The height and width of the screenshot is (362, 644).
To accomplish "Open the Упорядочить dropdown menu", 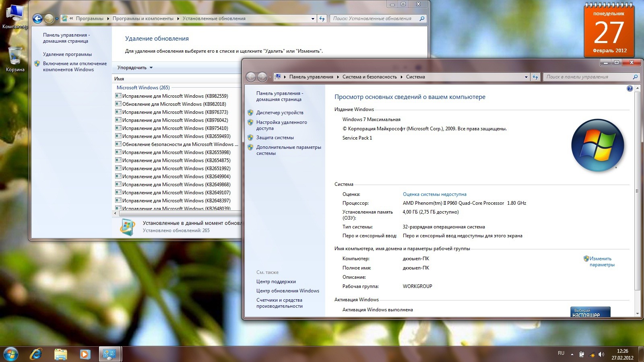I will tap(135, 68).
